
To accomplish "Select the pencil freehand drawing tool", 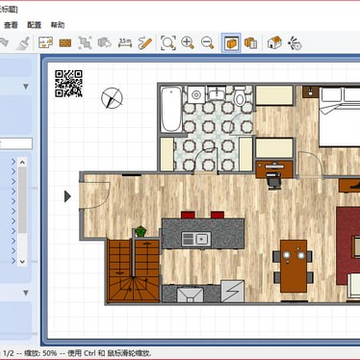I will point(145,43).
